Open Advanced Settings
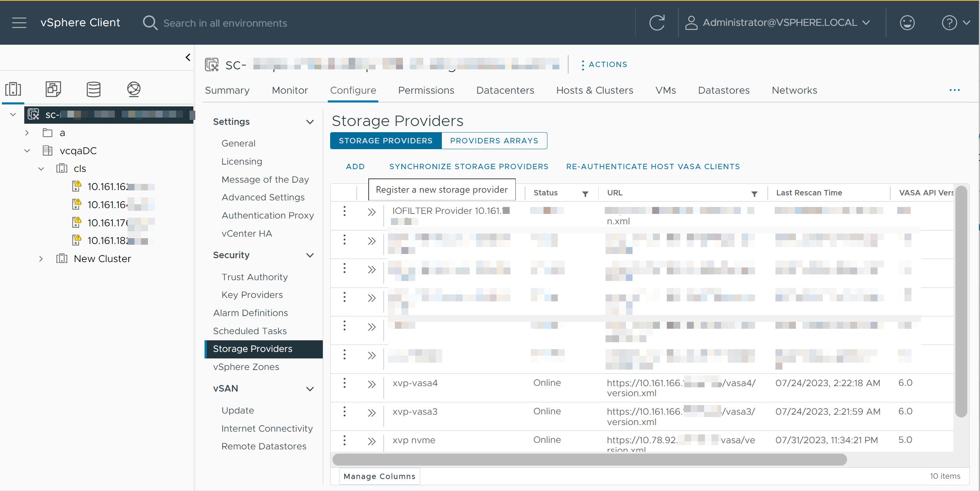 coord(263,197)
